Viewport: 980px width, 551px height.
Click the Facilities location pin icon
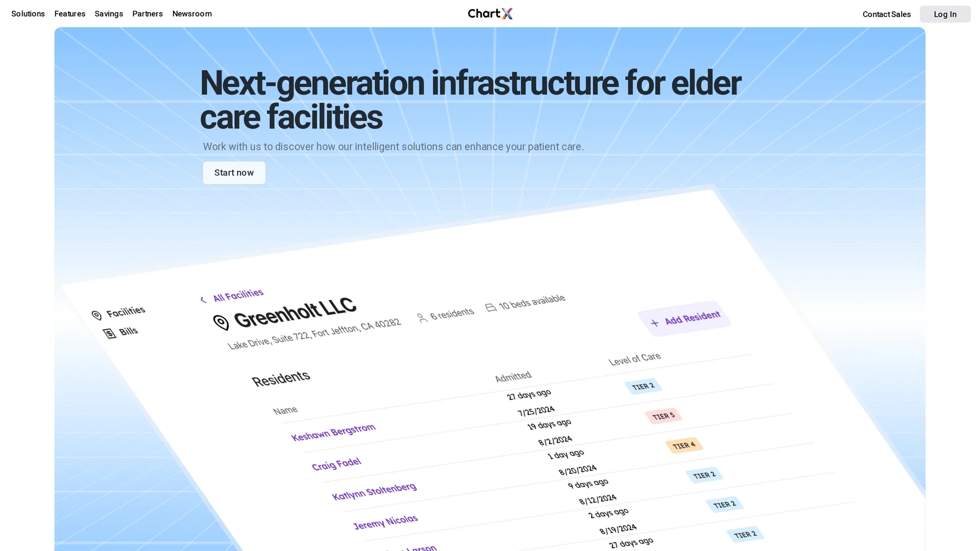tap(96, 315)
